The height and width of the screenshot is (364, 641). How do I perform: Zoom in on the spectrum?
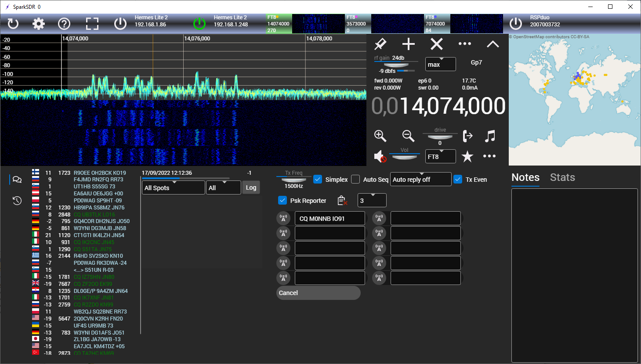point(380,136)
